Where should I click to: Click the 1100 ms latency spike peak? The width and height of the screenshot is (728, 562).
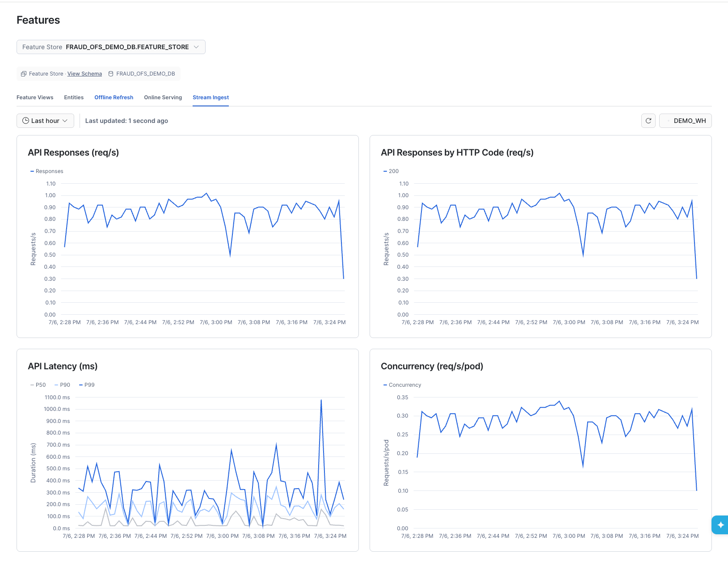(321, 400)
